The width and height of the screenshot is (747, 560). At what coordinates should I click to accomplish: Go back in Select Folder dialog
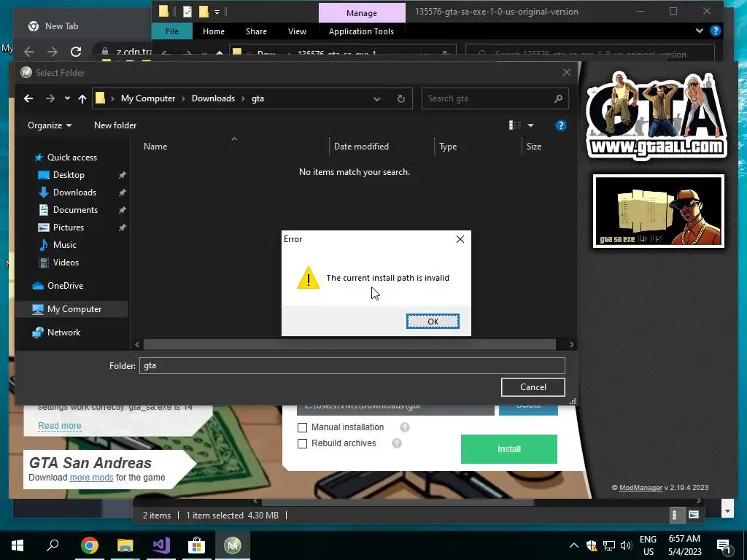28,98
